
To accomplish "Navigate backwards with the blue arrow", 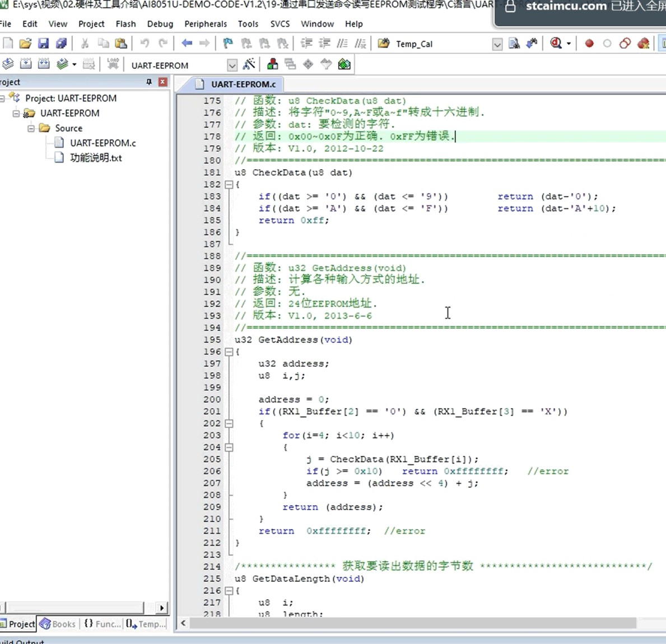I will pos(187,43).
